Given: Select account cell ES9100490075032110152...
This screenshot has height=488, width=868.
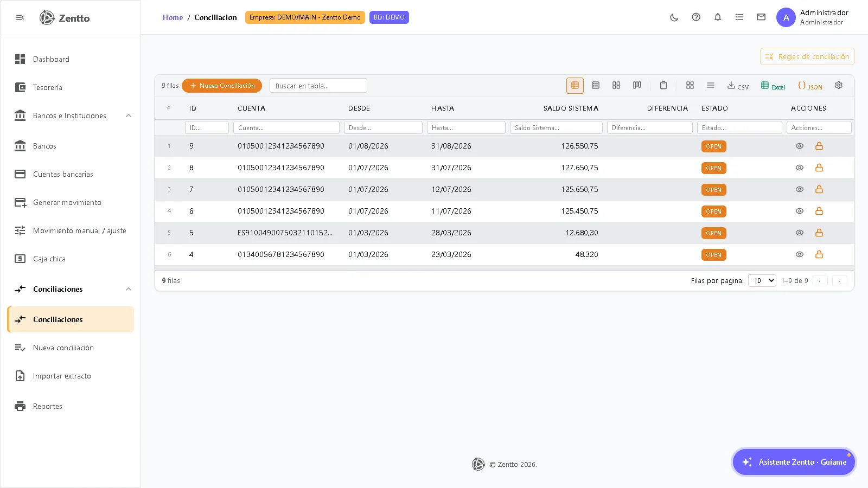Looking at the screenshot, I should [285, 233].
